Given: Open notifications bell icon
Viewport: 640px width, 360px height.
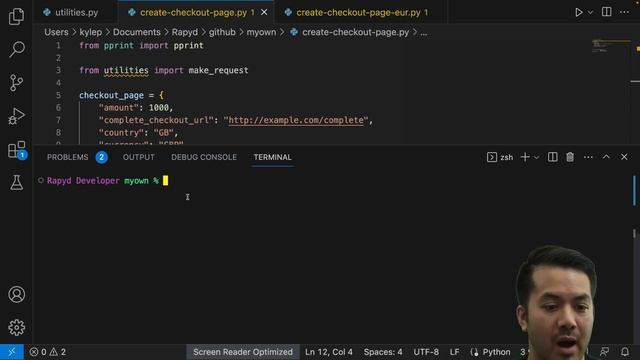Looking at the screenshot, I should [x=624, y=351].
